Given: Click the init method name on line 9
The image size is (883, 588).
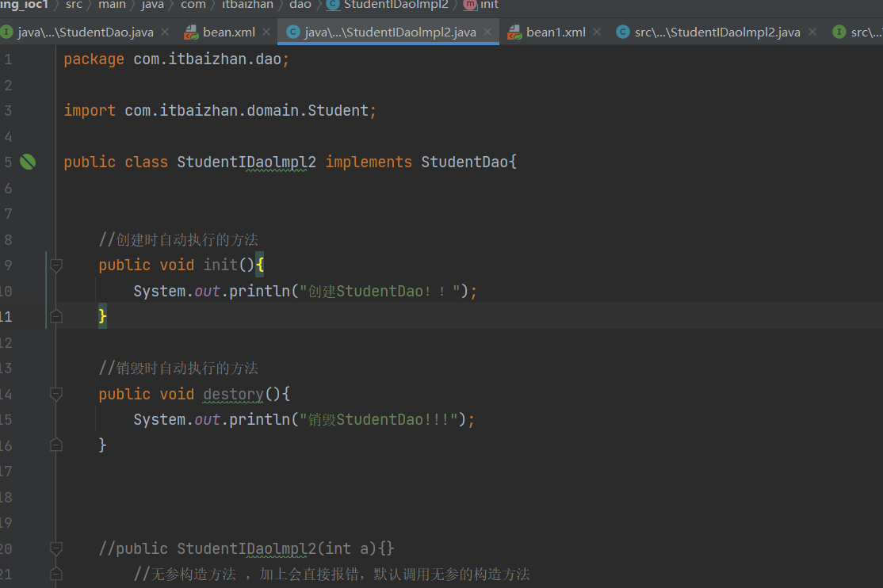Looking at the screenshot, I should pyautogui.click(x=220, y=265).
